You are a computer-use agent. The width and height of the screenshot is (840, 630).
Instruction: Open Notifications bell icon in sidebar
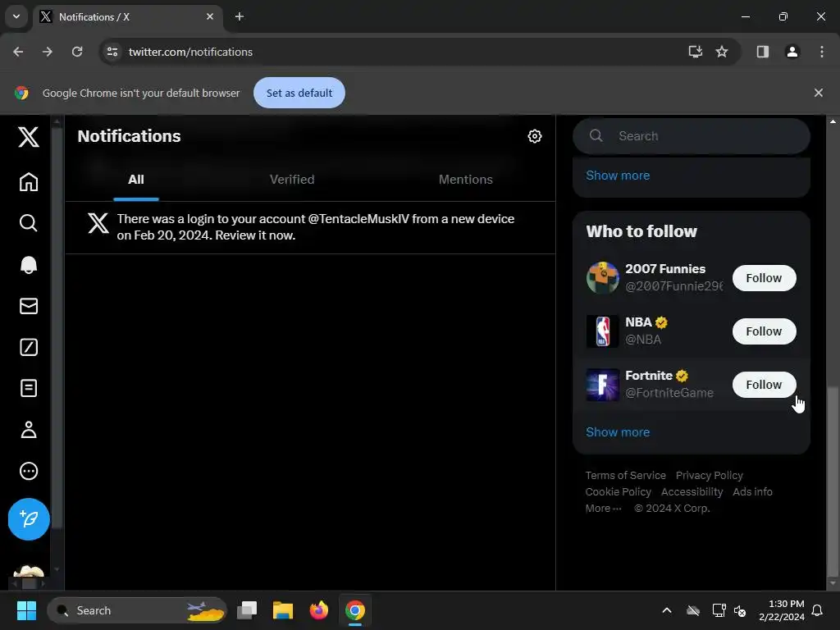(x=29, y=265)
